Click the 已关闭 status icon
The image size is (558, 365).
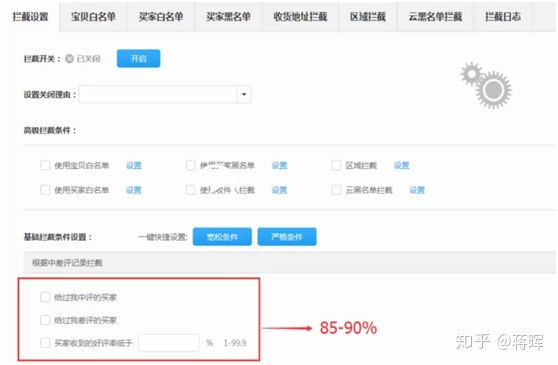[69, 59]
